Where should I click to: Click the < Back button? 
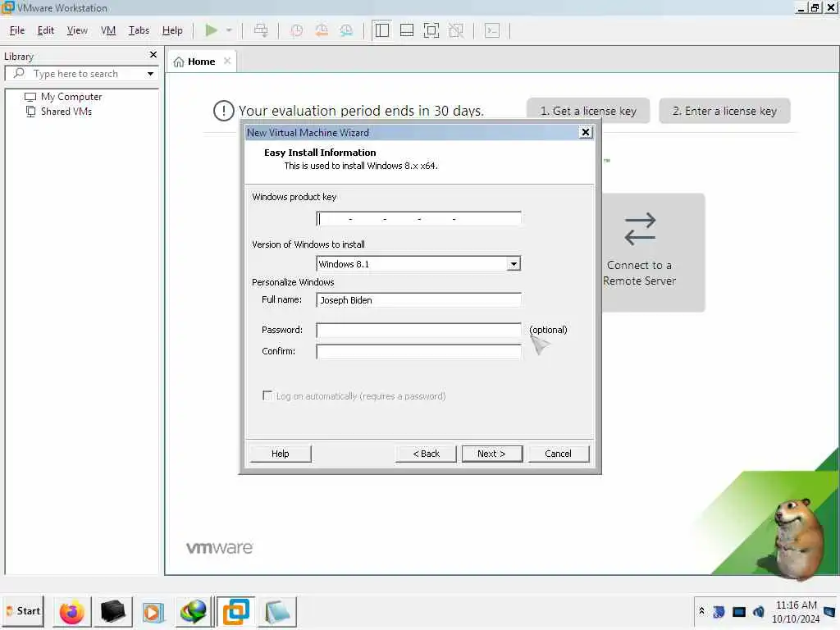(x=426, y=454)
